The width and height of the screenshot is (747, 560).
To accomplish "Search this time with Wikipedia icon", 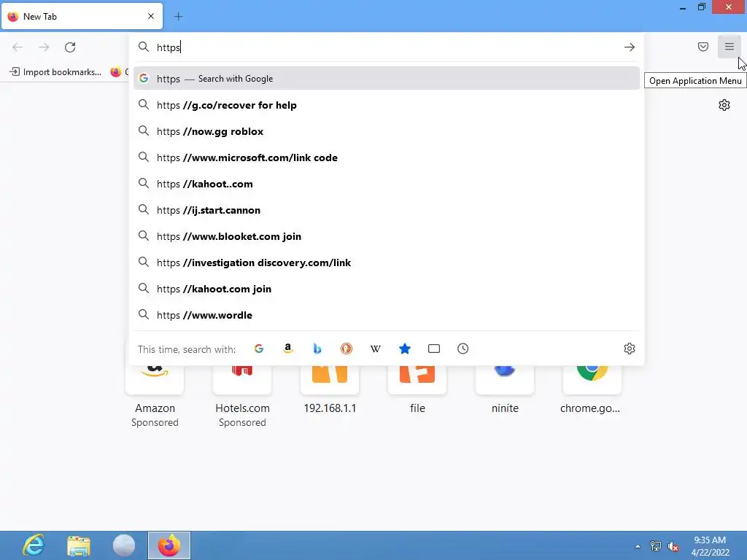I will pos(376,349).
